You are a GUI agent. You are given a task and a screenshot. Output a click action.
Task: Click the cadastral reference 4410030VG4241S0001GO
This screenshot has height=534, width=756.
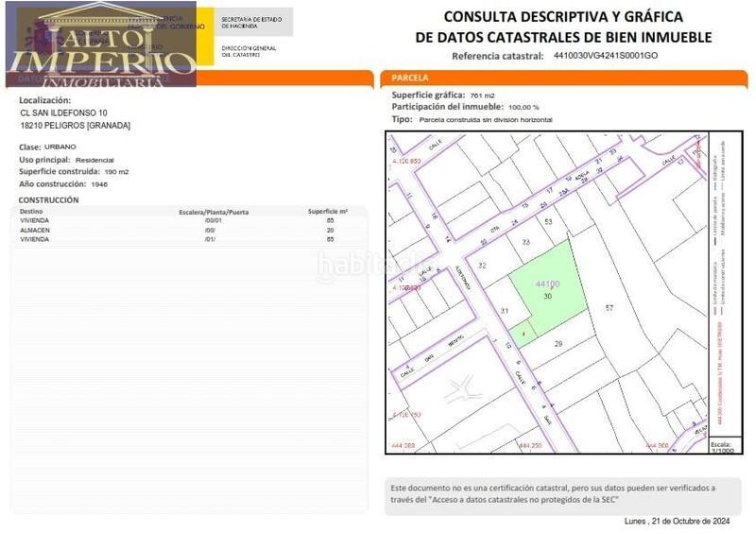tap(606, 57)
